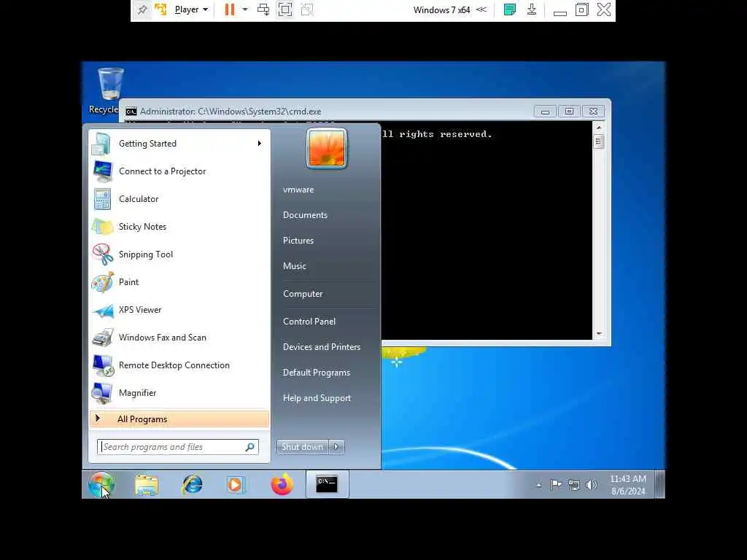Screen dimensions: 747x560
Task: Pause the virtual machine in VMware Player
Action: 230,9
